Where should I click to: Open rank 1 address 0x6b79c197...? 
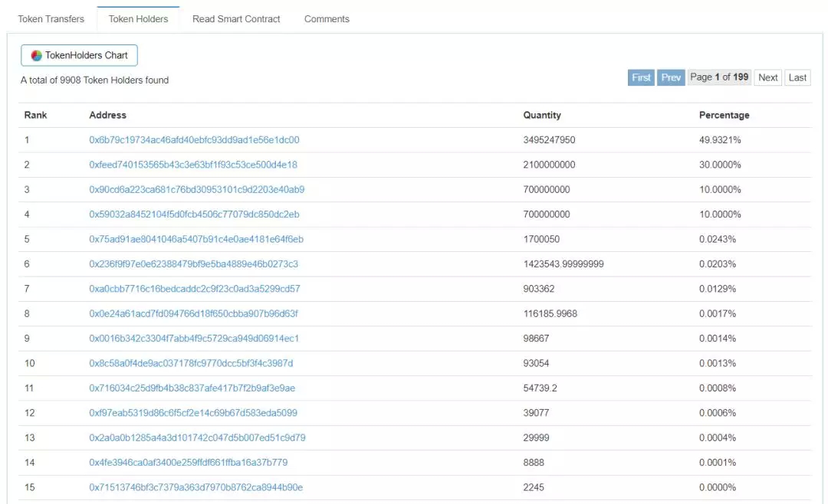tap(194, 140)
